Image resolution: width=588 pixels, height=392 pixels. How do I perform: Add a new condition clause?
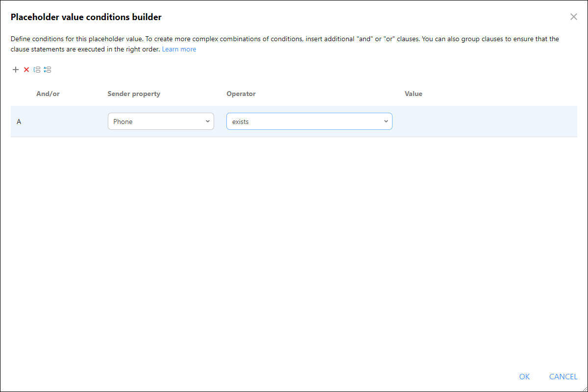(16, 70)
